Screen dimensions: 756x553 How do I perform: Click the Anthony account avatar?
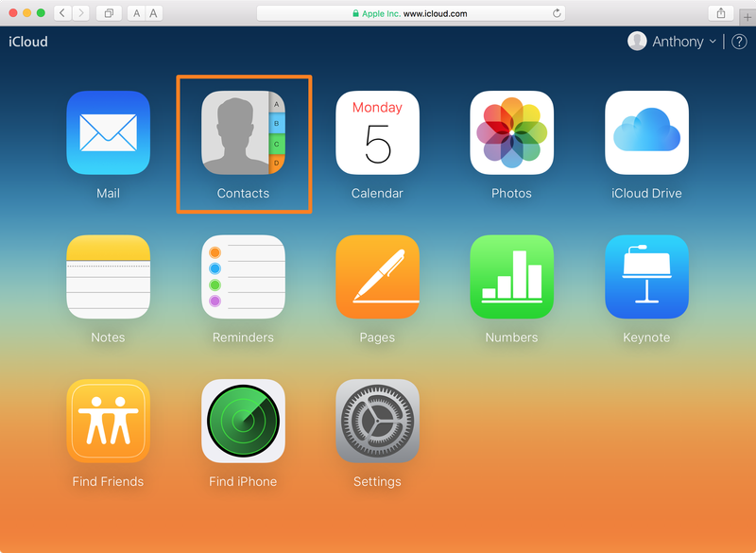(x=637, y=42)
